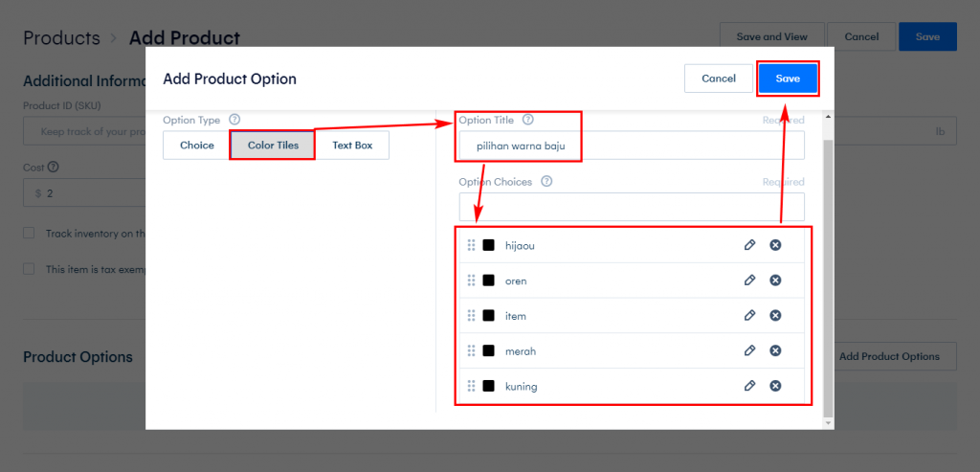Image resolution: width=980 pixels, height=472 pixels.
Task: Grab the drag handle of item row
Action: [471, 316]
